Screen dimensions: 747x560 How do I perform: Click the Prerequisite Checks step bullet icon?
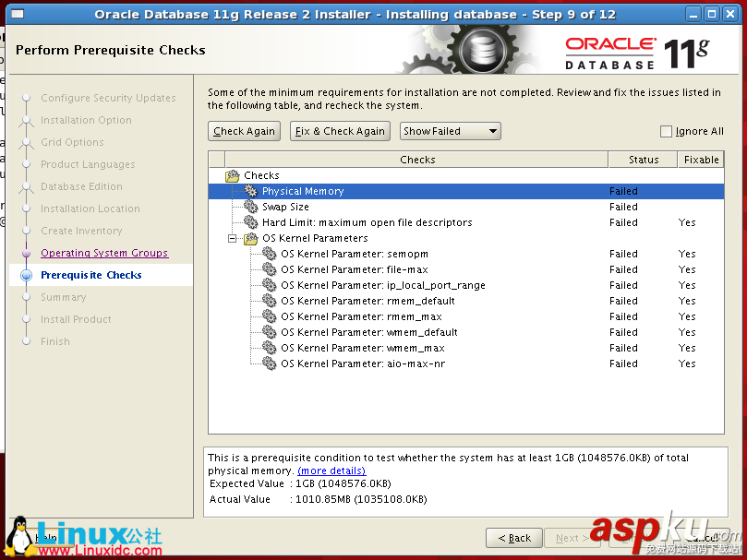point(26,275)
